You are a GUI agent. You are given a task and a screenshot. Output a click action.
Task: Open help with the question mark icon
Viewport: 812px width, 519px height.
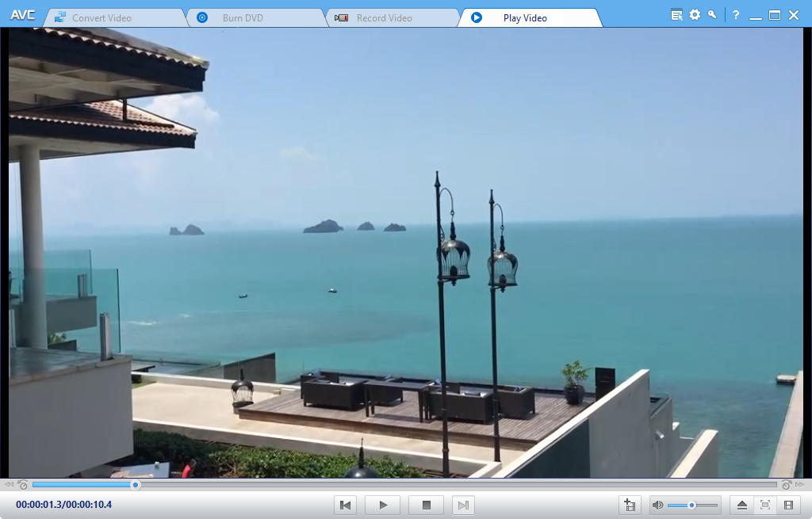pyautogui.click(x=735, y=13)
